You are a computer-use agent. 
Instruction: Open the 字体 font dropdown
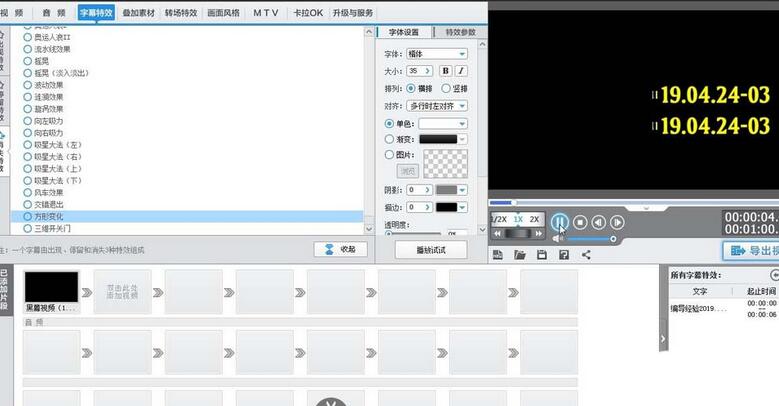(437, 54)
